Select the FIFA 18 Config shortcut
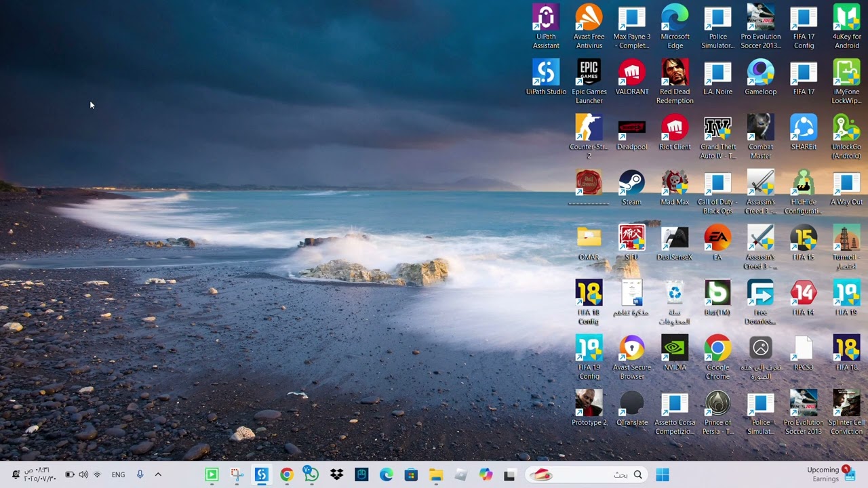Image resolution: width=868 pixels, height=488 pixels. [x=589, y=303]
